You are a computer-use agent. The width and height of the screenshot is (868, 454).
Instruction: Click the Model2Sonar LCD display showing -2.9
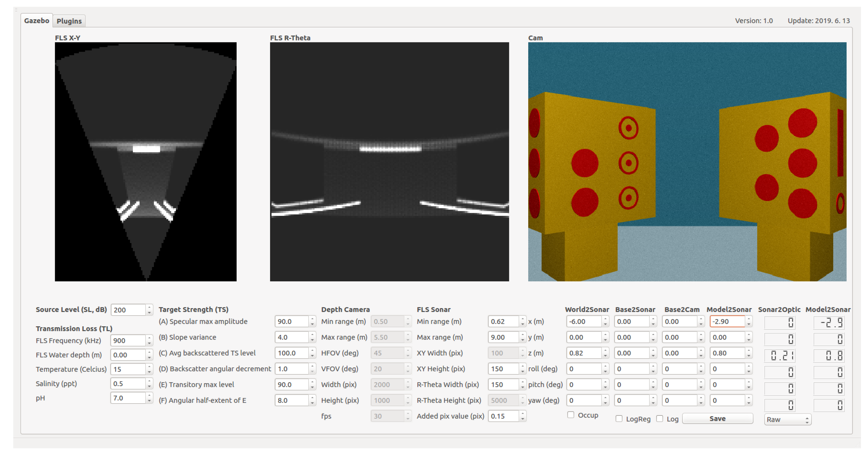click(x=829, y=323)
